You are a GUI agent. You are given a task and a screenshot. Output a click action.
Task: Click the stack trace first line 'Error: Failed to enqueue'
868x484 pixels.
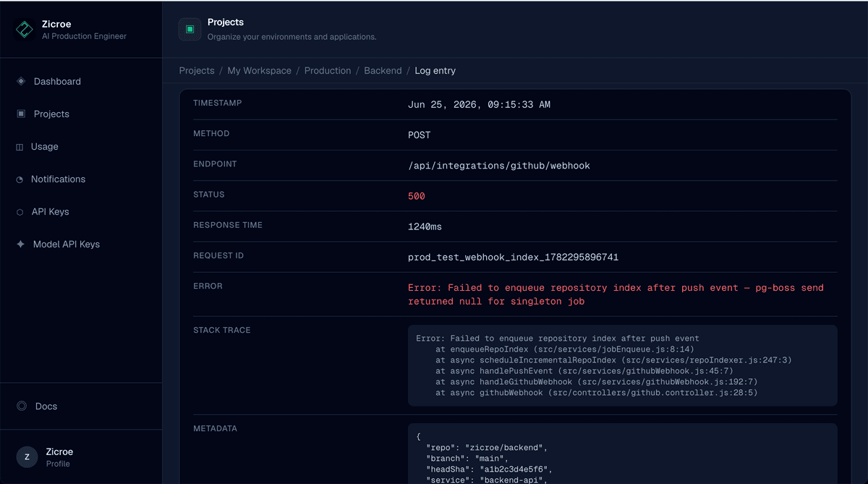[x=558, y=338]
